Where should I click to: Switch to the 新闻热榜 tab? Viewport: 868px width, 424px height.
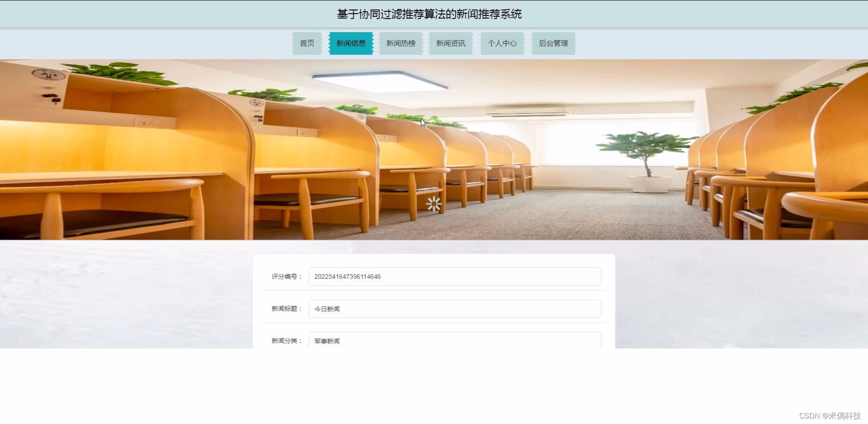(x=401, y=43)
